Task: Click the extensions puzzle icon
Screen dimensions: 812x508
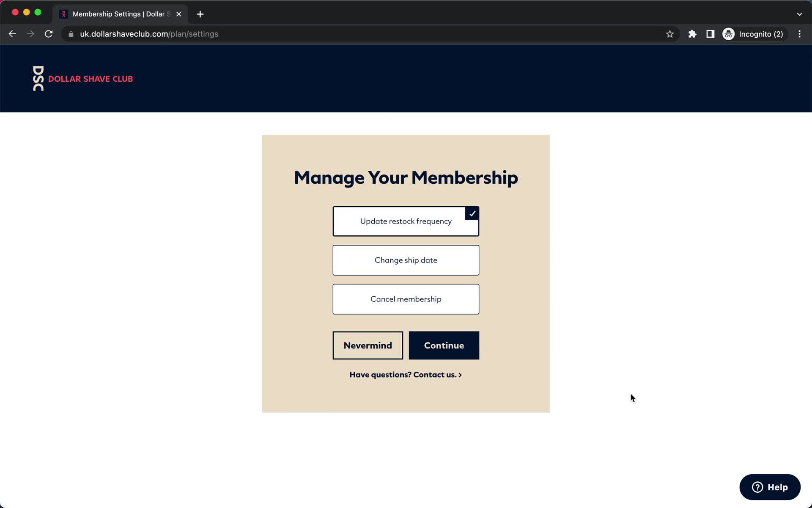Action: point(691,34)
